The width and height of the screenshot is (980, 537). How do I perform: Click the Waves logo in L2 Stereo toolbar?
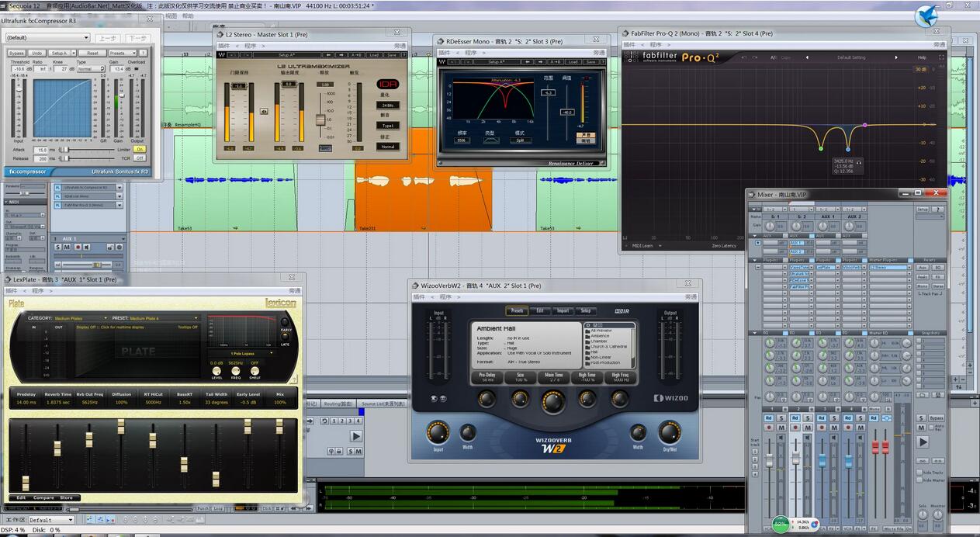click(x=223, y=55)
